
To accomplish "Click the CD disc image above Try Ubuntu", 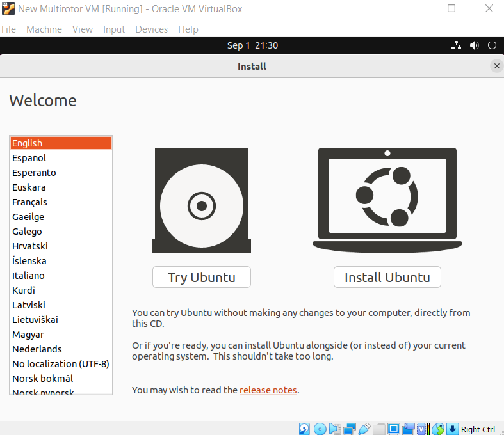I will 202,200.
